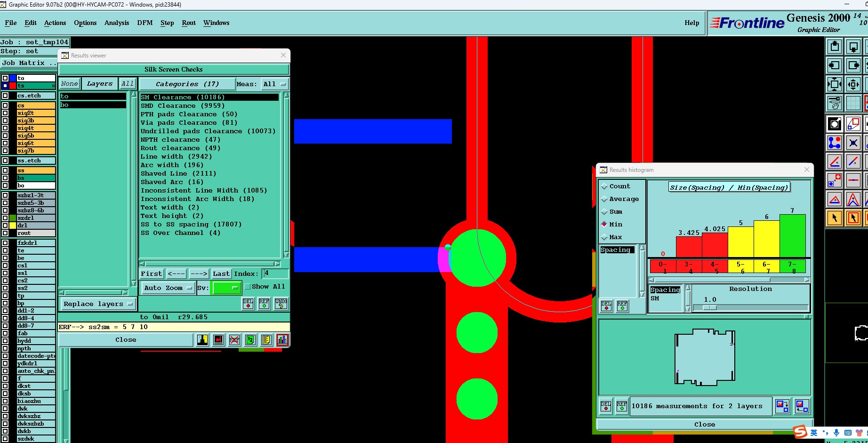Open the DFM menu

click(x=145, y=23)
